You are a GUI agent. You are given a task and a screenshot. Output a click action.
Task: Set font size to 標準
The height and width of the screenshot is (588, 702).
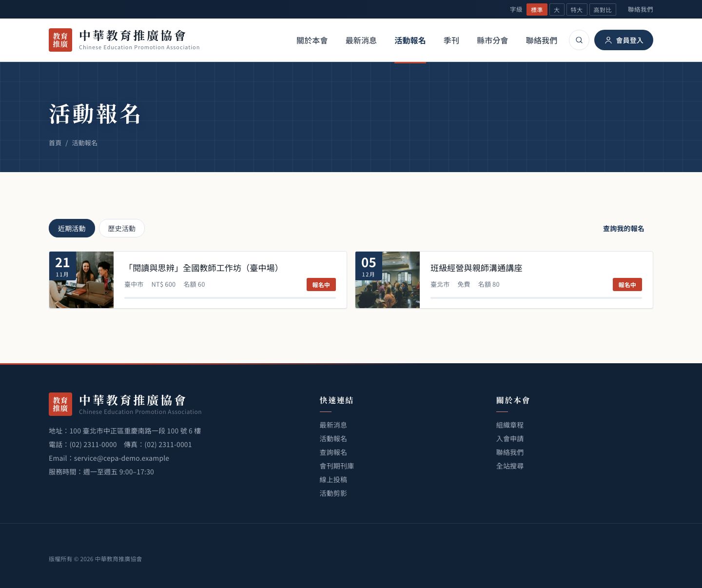(537, 10)
